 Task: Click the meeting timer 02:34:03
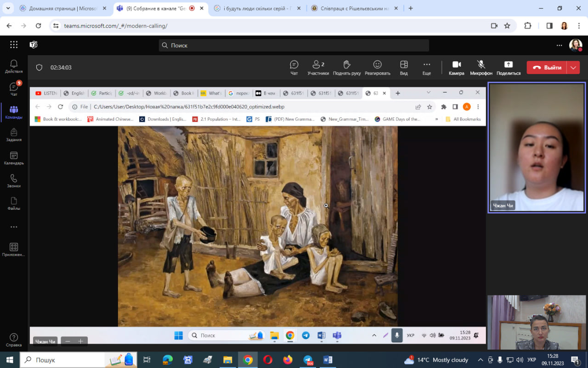[x=61, y=68]
